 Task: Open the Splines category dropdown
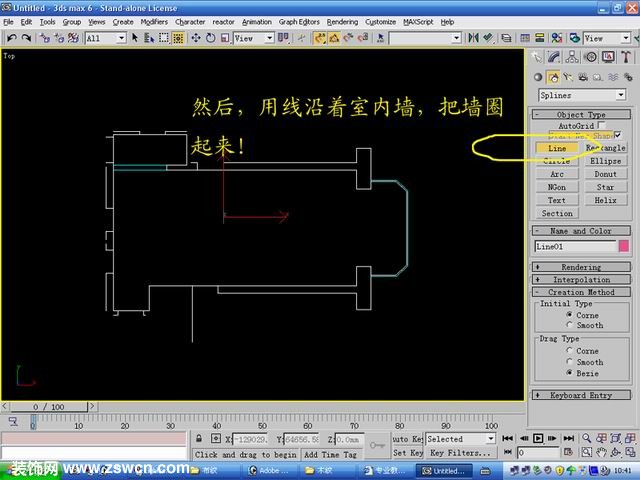click(x=582, y=95)
